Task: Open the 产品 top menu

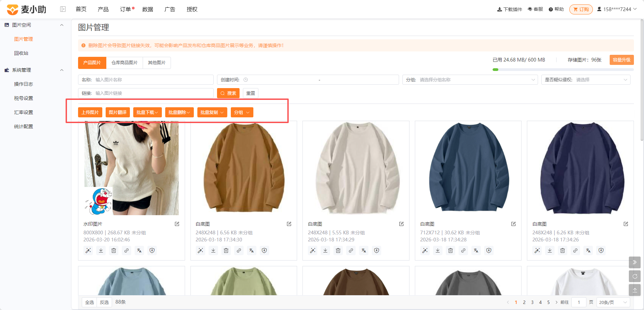Action: [x=103, y=9]
